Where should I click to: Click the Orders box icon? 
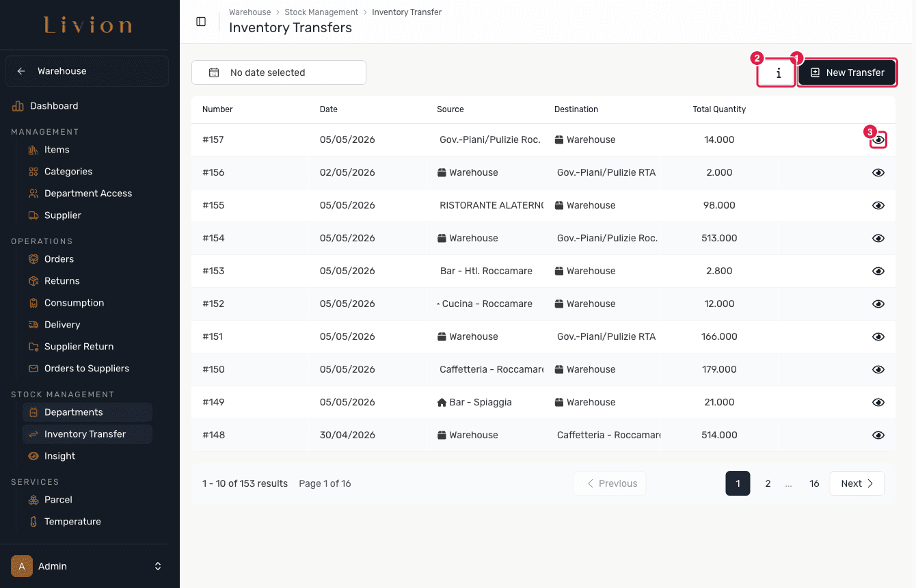coord(33,259)
